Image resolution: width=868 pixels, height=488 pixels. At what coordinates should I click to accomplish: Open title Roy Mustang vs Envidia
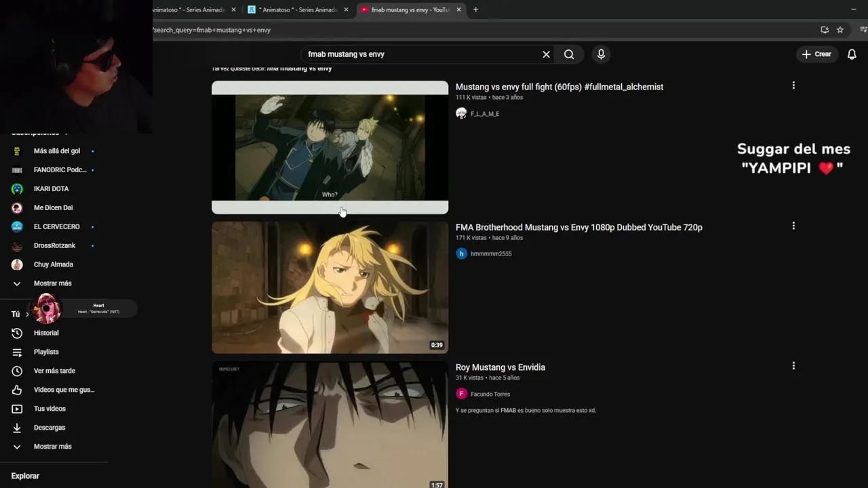500,367
